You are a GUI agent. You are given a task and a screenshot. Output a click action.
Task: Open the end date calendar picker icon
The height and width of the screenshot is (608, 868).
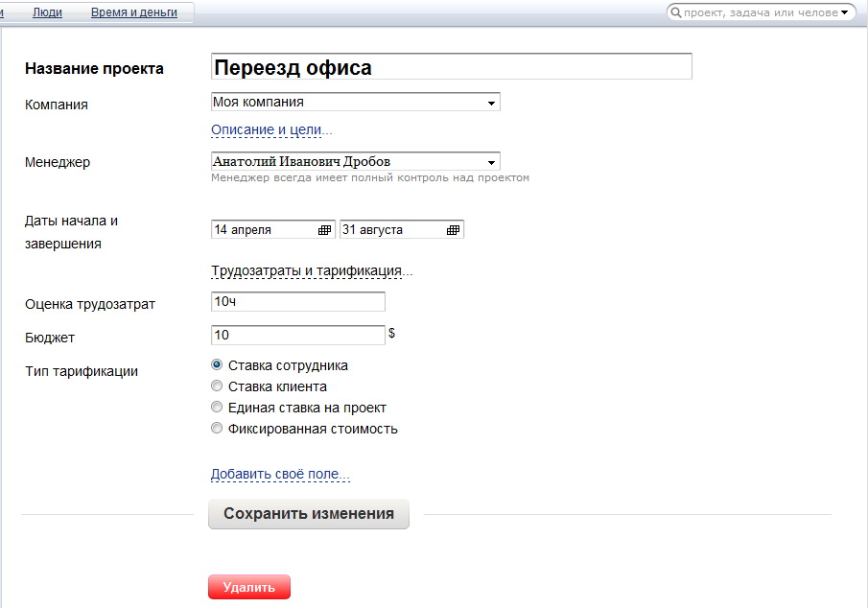coord(453,230)
